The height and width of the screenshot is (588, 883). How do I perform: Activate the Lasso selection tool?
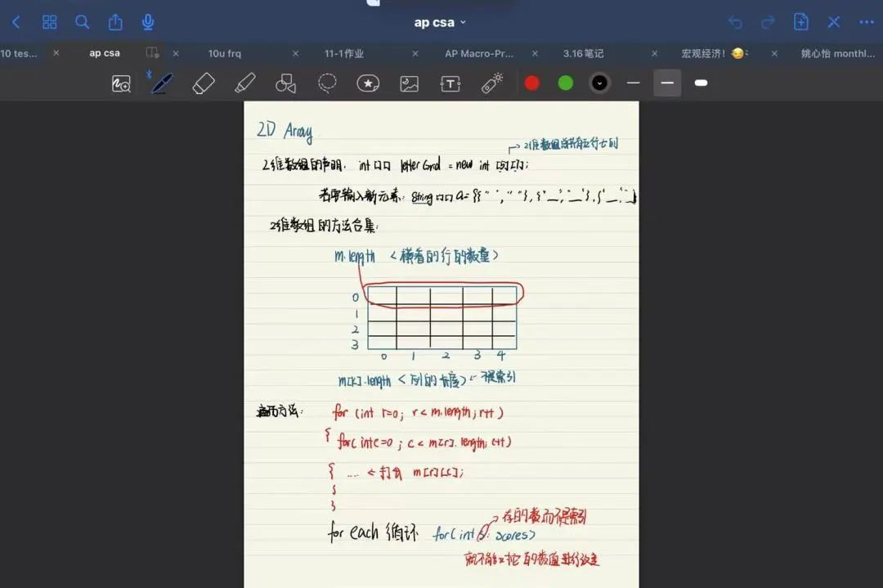point(327,83)
